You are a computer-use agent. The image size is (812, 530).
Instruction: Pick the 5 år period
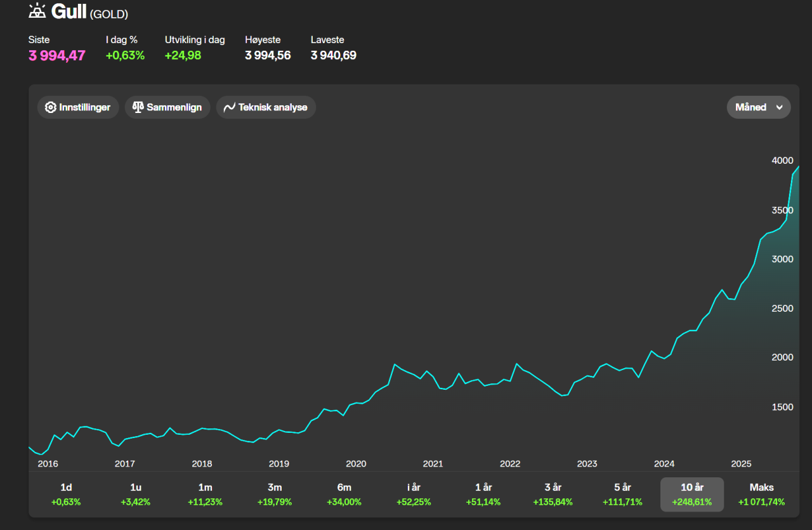coord(622,494)
